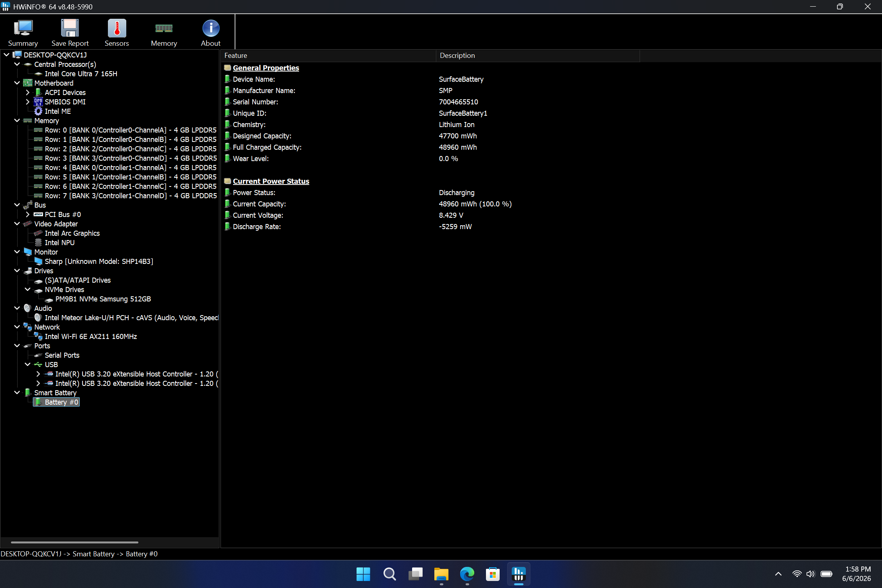
Task: Click the Discharge Rate value -5259 mW
Action: click(x=455, y=226)
